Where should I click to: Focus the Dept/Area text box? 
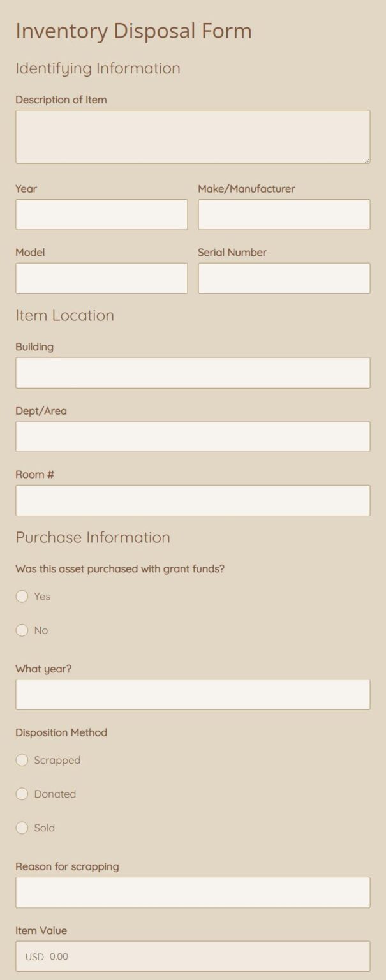click(192, 436)
